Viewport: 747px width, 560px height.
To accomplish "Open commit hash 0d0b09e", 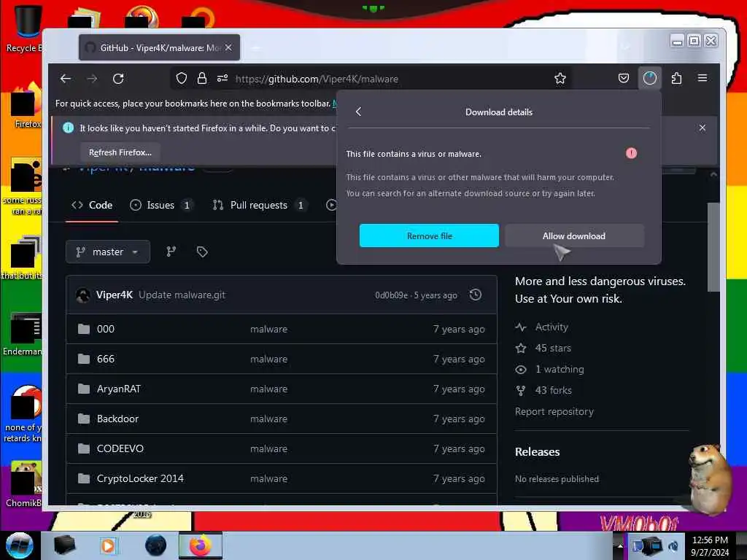I will point(391,295).
